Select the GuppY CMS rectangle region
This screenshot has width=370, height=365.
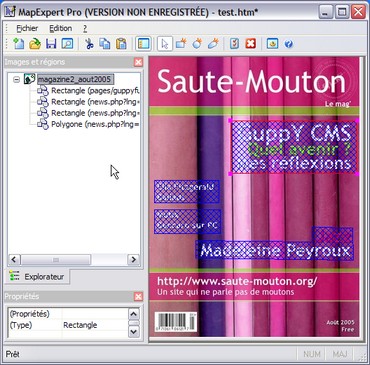point(294,147)
